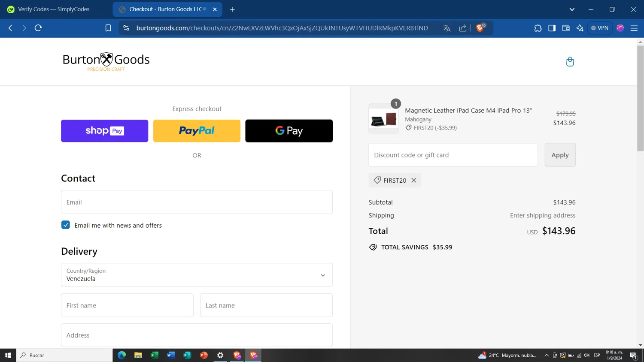Pay with Shop Pay

click(104, 131)
